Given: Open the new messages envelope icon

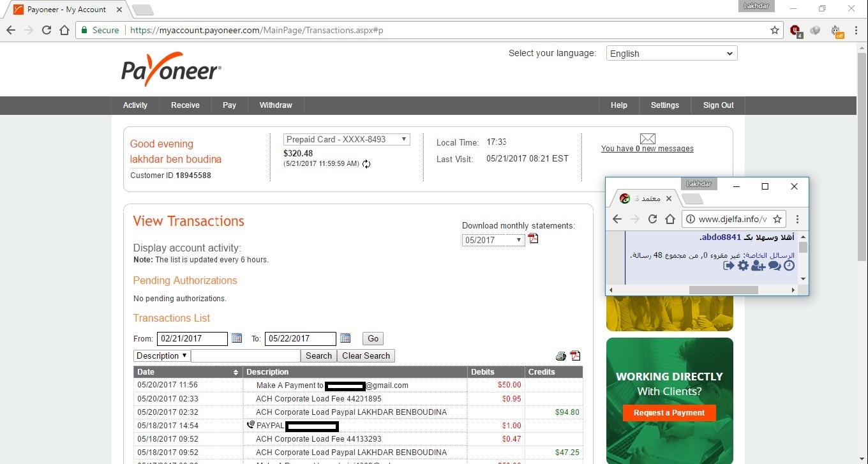Looking at the screenshot, I should click(x=647, y=138).
